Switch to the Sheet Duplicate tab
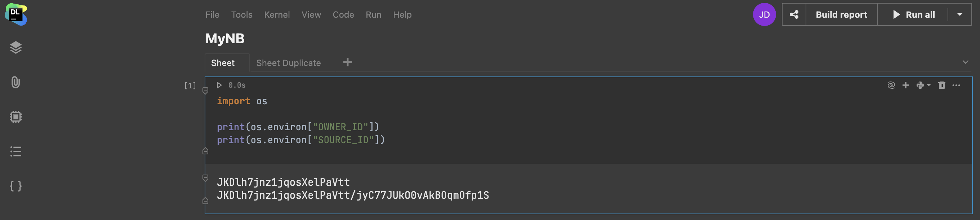Image resolution: width=980 pixels, height=220 pixels. [x=288, y=62]
